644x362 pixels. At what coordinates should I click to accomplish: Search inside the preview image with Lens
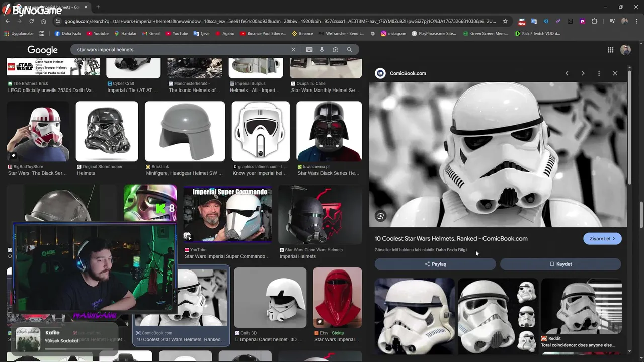tap(381, 216)
